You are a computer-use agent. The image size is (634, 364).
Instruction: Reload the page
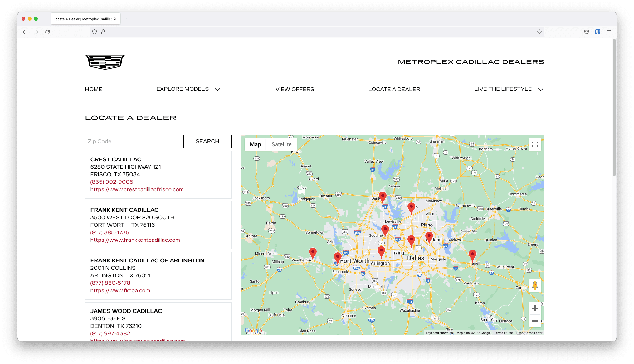47,32
